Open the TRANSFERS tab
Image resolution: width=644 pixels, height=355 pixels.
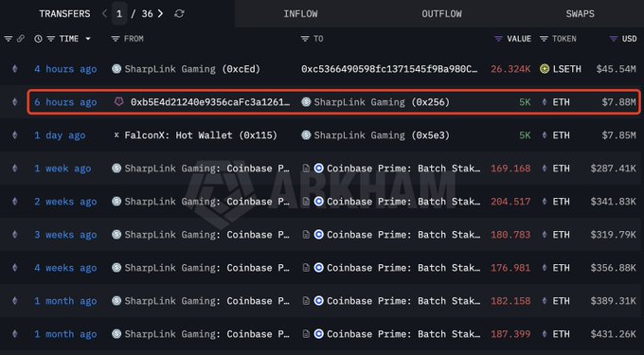(x=64, y=13)
